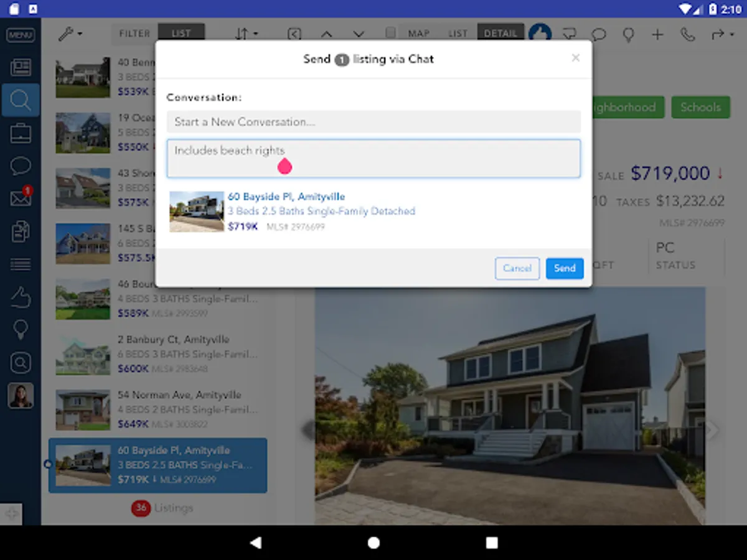Switch to the left LIST tab
This screenshot has width=747, height=560.
(181, 34)
